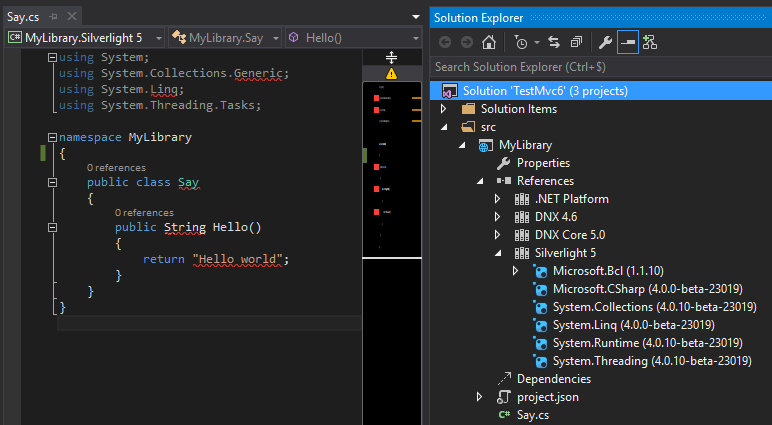The width and height of the screenshot is (772, 425).
Task: Click the yellow warning triangle icon
Action: (391, 74)
